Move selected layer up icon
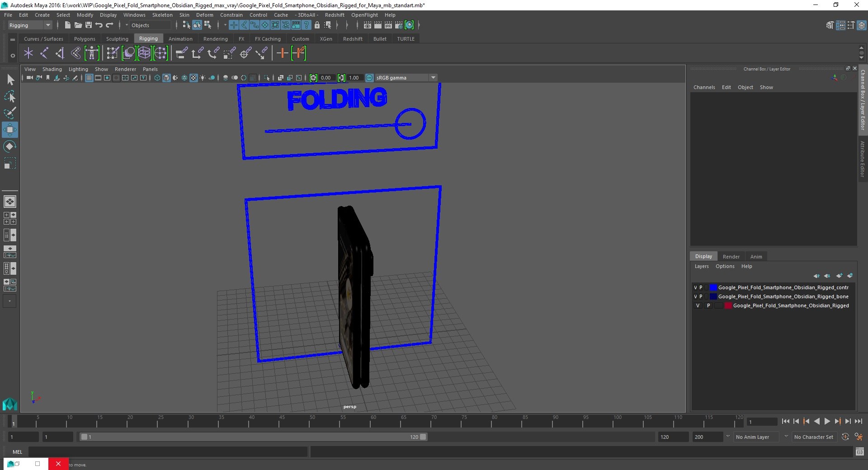 point(816,276)
